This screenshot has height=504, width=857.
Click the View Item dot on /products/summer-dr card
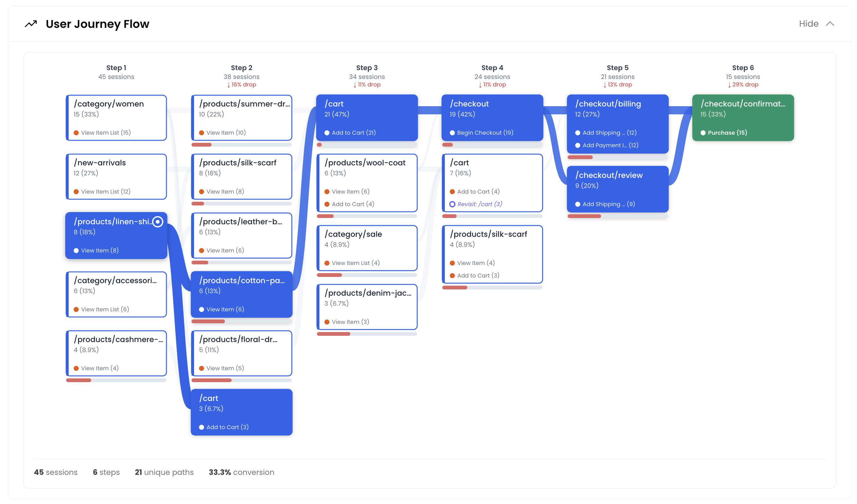tap(202, 132)
